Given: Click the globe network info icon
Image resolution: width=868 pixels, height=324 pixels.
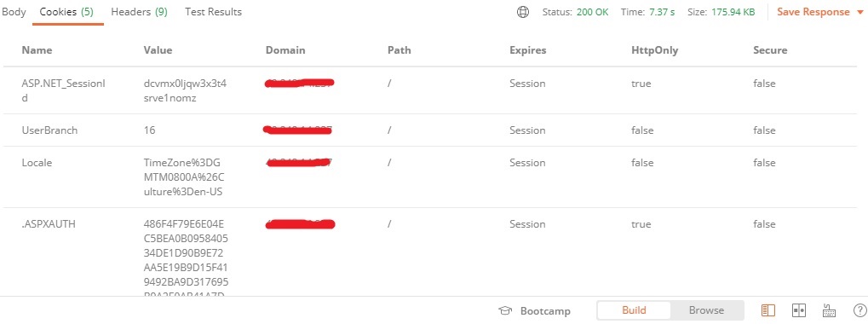Looking at the screenshot, I should pos(522,12).
